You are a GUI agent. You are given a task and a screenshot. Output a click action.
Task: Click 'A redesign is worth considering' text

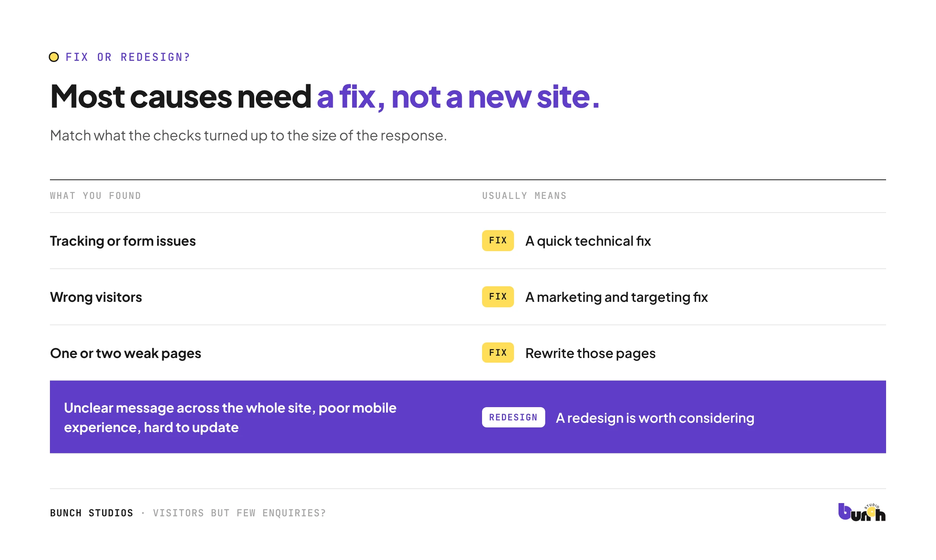coord(655,418)
